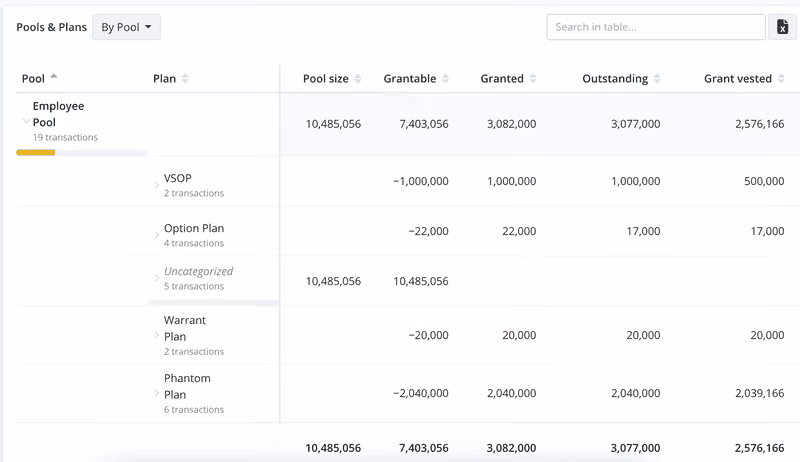Expand the VSOP plan row
This screenshot has height=462, width=800.
click(157, 185)
